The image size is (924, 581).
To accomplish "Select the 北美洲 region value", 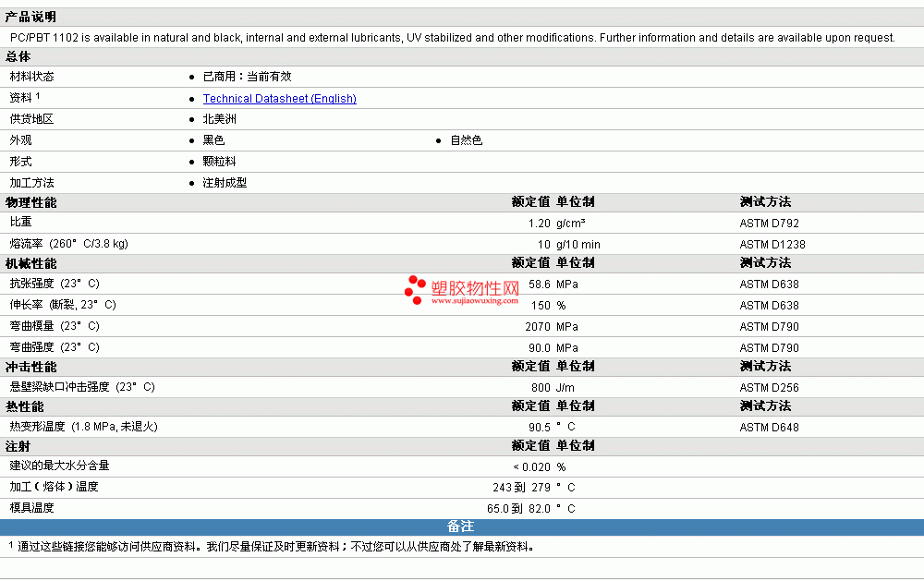I will coord(219,119).
